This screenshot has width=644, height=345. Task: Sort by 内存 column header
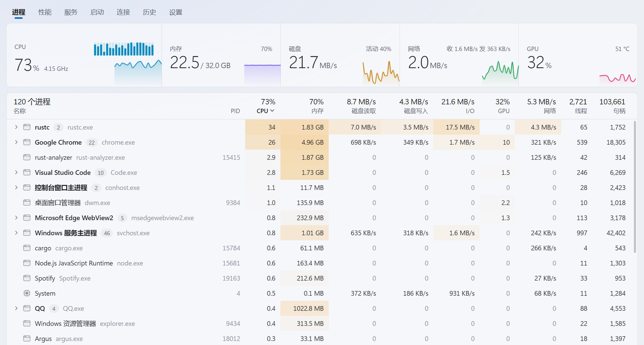[317, 111]
